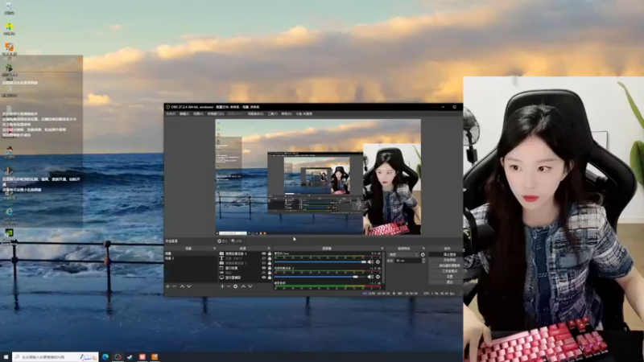Screen dimensions: 644x362
Task: Click the Start Virtual Camera button
Action: (x=447, y=265)
